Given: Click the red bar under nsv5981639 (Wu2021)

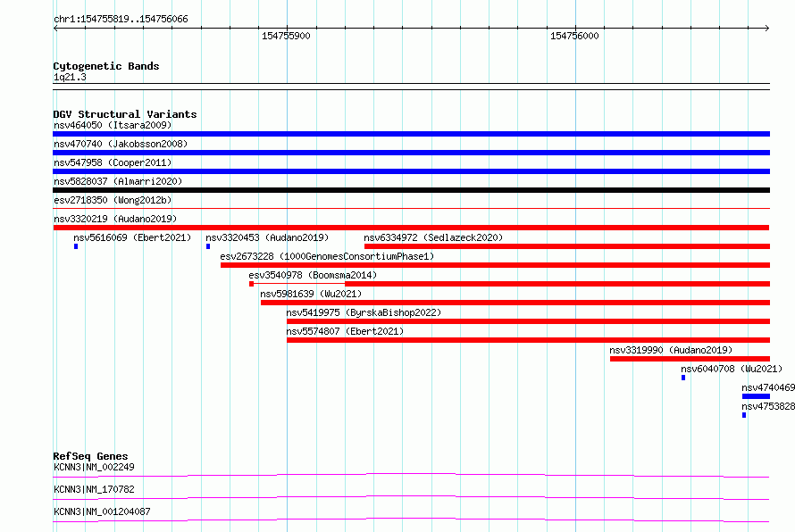Looking at the screenshot, I should [515, 303].
